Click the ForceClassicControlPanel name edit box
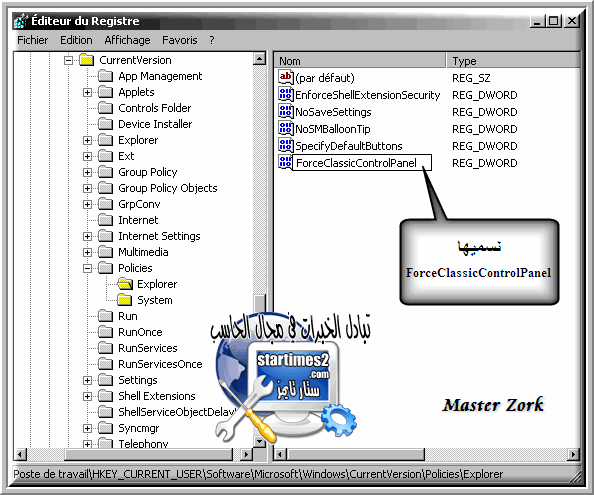This screenshot has width=594, height=495. pos(362,163)
